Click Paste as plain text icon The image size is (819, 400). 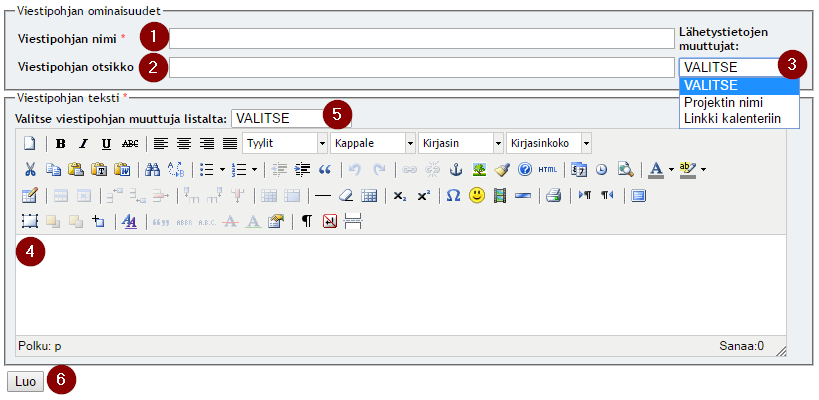(99, 169)
